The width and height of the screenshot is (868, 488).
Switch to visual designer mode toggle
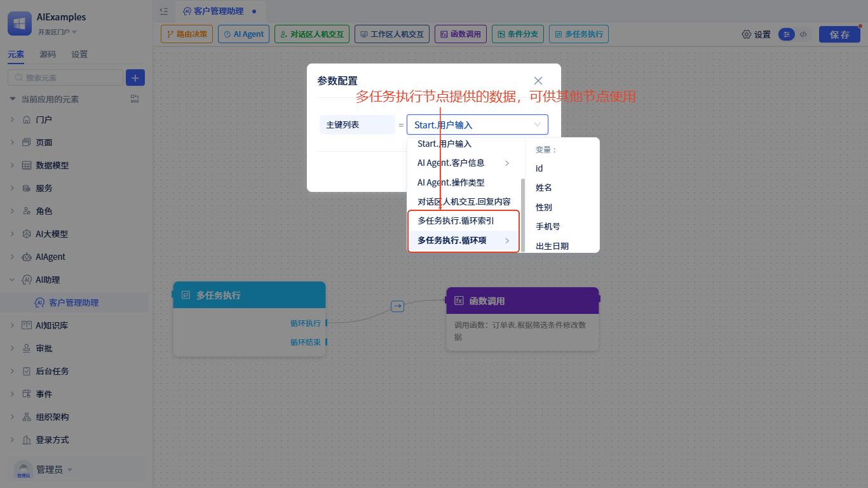pyautogui.click(x=787, y=34)
